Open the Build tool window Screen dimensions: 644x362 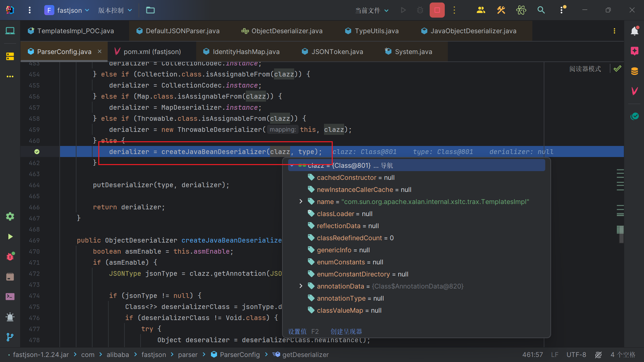point(10,276)
